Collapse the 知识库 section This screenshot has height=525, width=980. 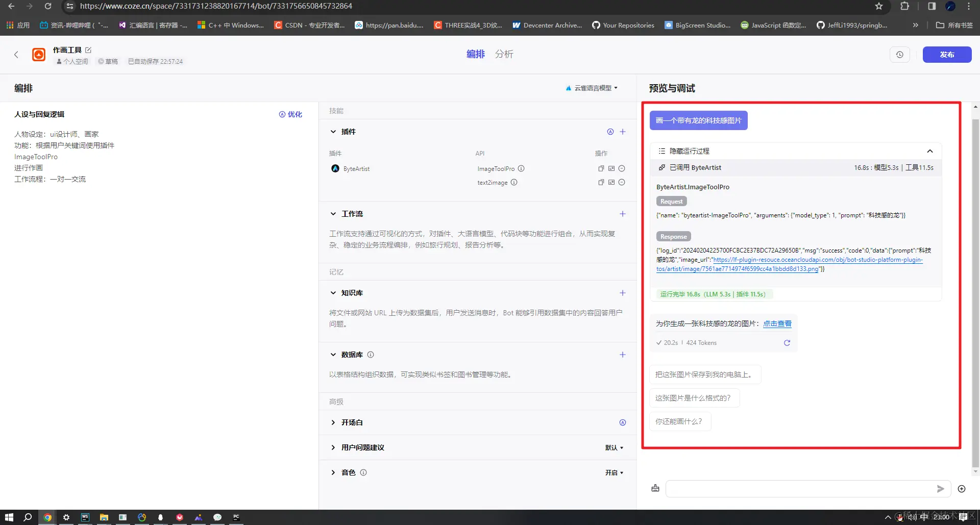click(x=333, y=293)
